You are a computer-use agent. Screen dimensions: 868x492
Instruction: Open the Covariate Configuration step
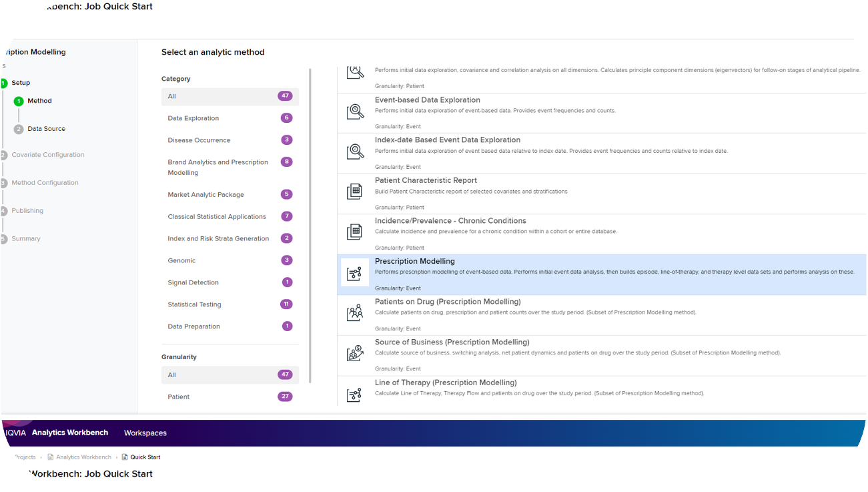tap(48, 155)
